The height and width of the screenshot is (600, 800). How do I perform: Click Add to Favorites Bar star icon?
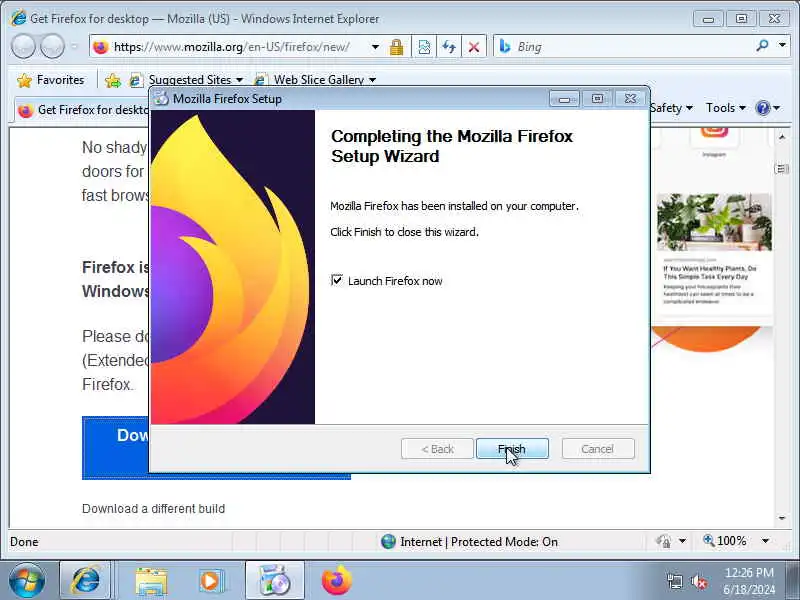pyautogui.click(x=113, y=80)
